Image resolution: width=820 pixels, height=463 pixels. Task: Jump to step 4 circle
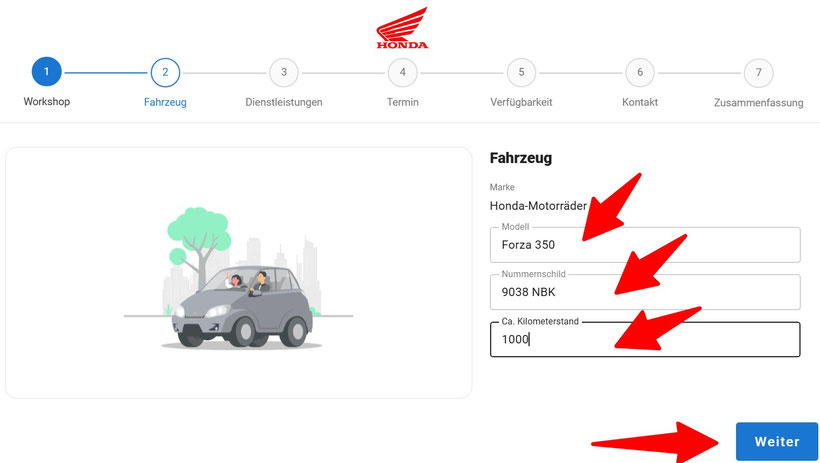[403, 72]
